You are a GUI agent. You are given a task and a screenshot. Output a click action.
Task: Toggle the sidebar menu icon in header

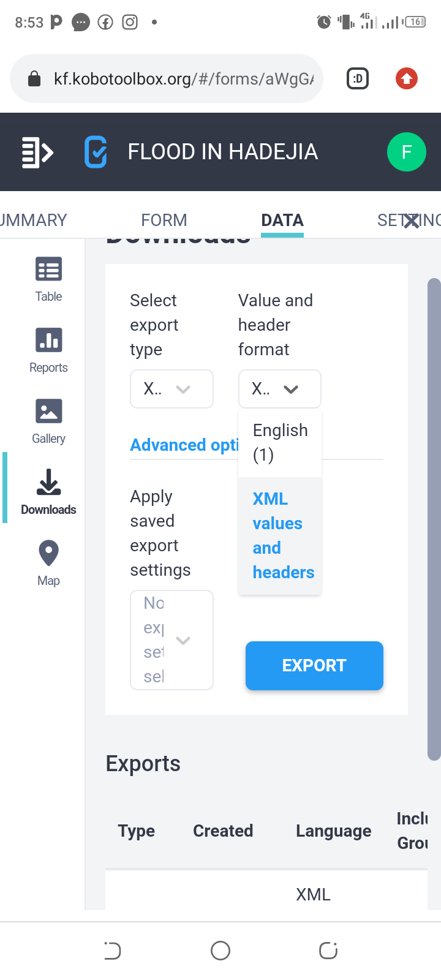coord(37,152)
